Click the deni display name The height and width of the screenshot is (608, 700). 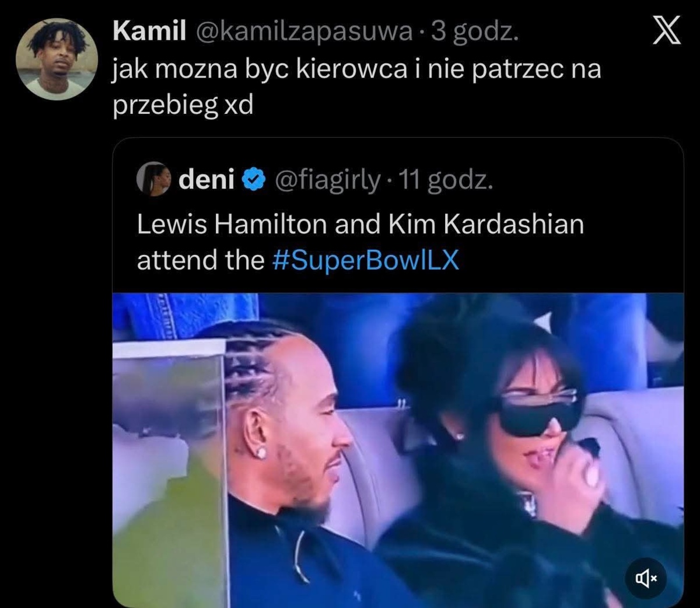[206, 180]
